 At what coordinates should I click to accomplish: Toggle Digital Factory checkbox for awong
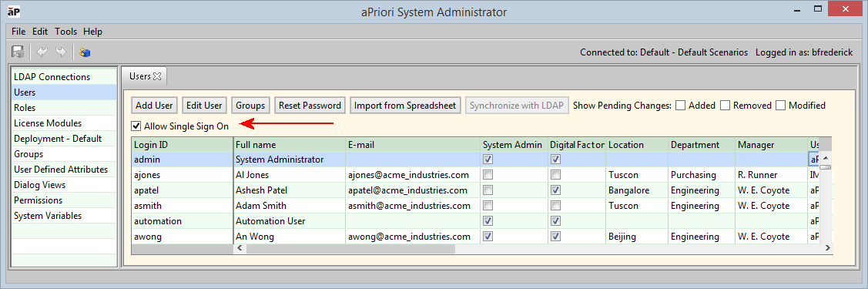pos(555,237)
